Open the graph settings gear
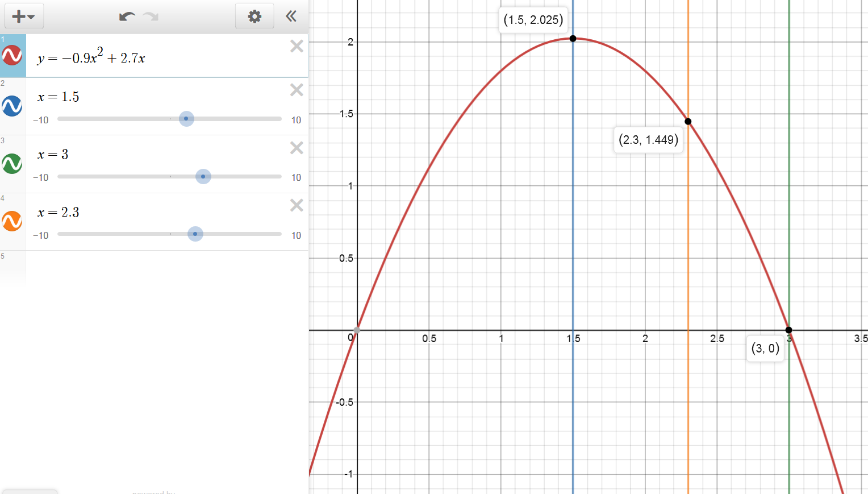The image size is (868, 494). click(254, 16)
